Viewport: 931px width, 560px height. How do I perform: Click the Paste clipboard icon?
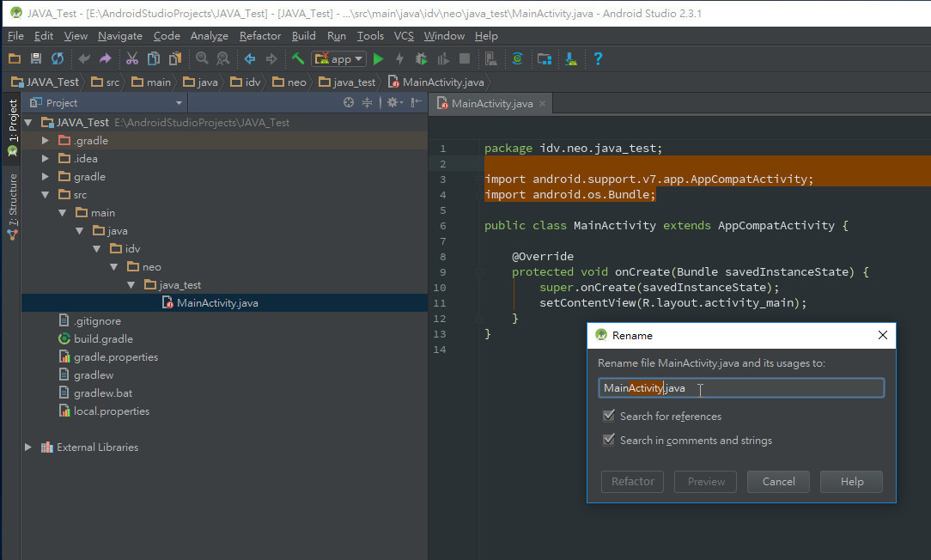click(175, 58)
